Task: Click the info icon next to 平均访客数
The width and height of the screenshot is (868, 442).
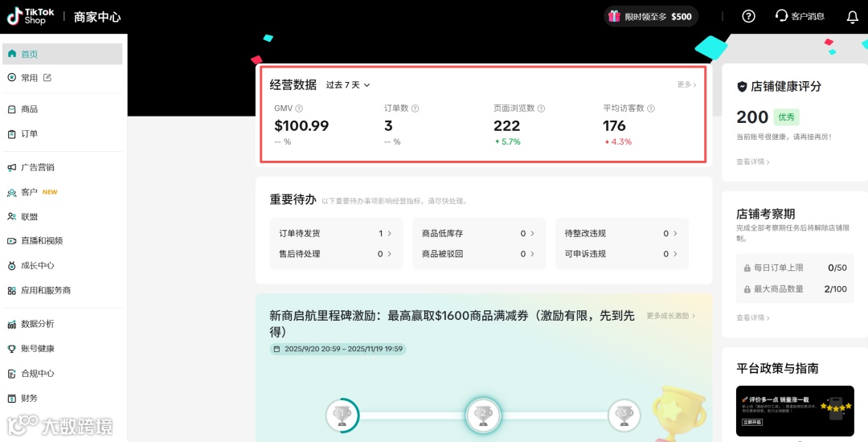Action: [x=651, y=108]
